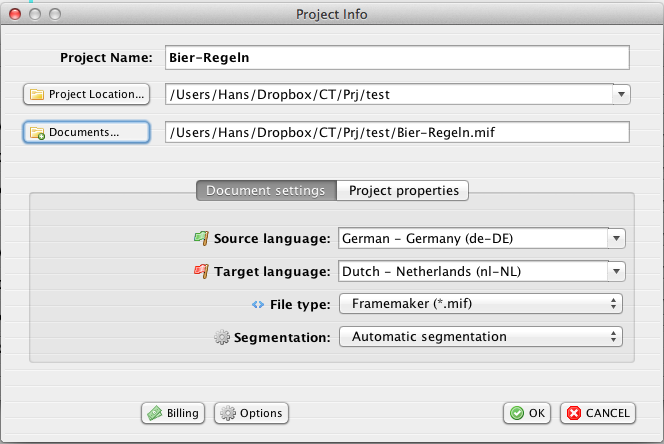Change the Automatic segmentation selector
Viewport: 664px width, 444px height.
coord(481,337)
